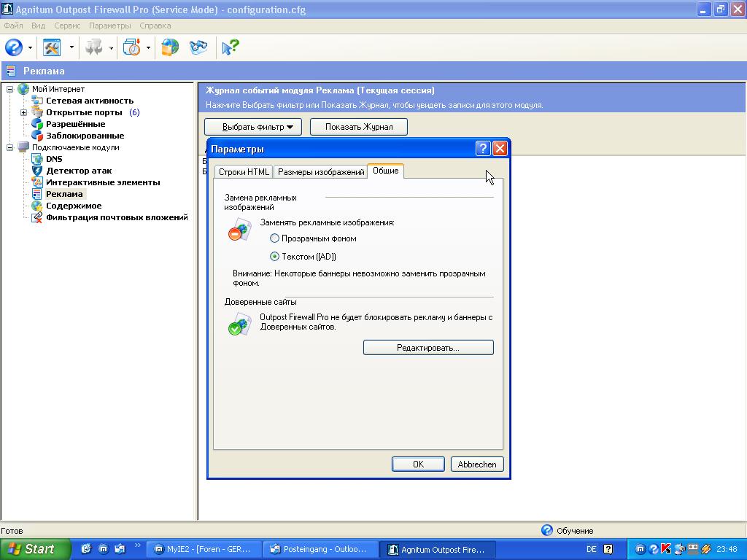Switch to Строки HTML tab
The image size is (747, 560).
244,172
